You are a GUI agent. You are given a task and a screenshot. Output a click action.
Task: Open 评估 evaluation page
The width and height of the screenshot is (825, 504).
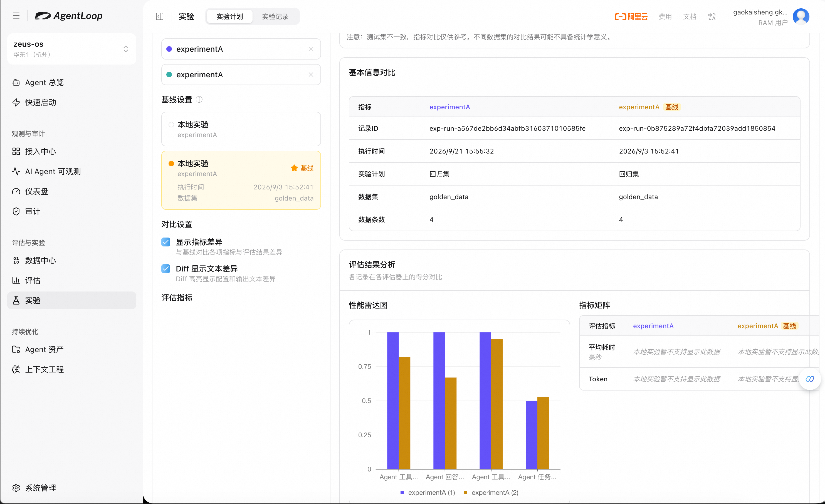72,281
